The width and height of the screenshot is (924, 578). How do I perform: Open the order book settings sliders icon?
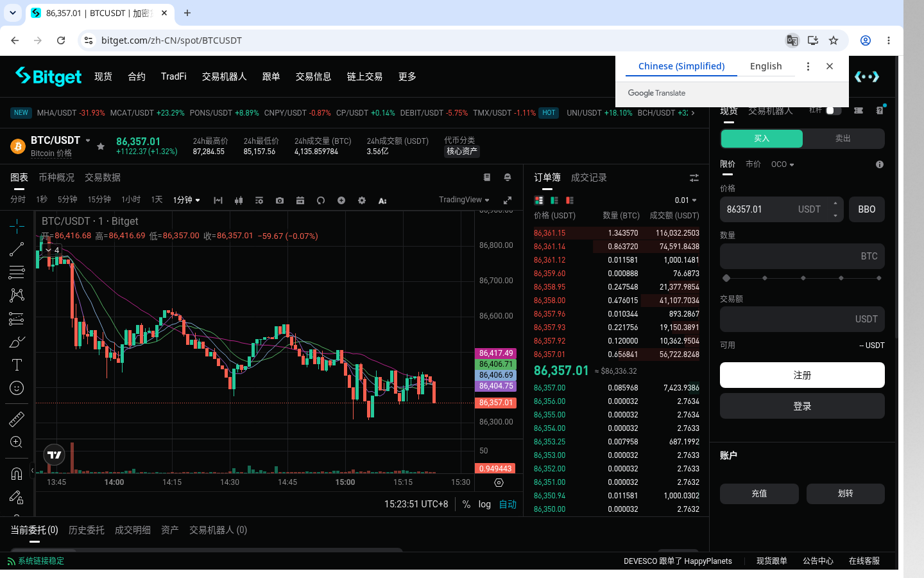click(x=694, y=178)
